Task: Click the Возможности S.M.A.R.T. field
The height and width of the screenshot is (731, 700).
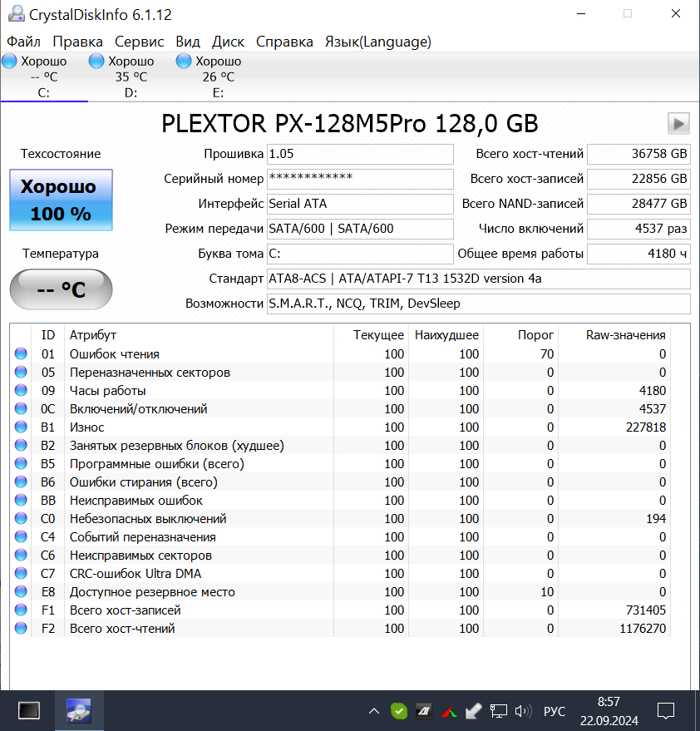Action: 478,304
